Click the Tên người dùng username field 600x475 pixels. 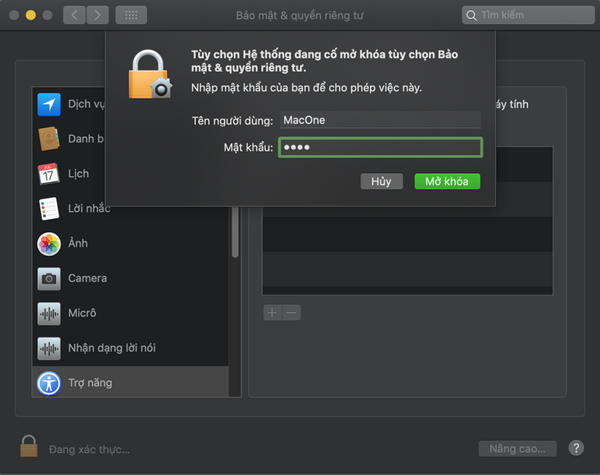pyautogui.click(x=380, y=120)
